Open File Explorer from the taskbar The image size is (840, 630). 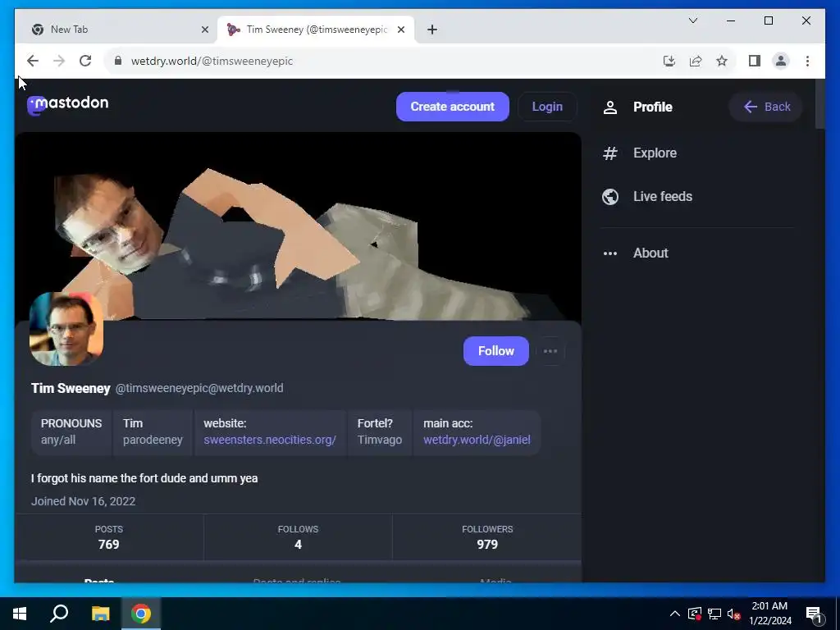100,614
